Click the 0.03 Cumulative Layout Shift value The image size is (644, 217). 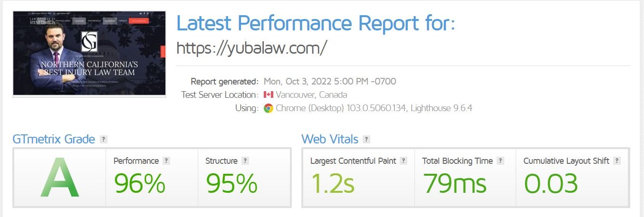[x=551, y=183]
